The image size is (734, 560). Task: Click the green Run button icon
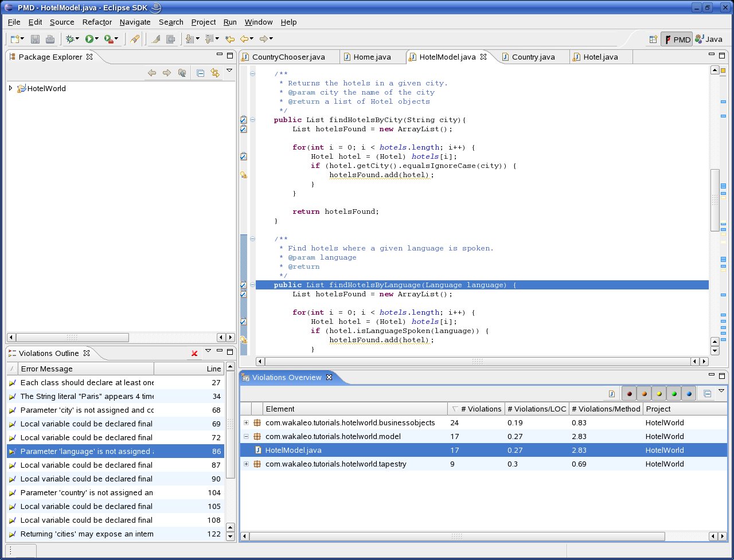89,39
